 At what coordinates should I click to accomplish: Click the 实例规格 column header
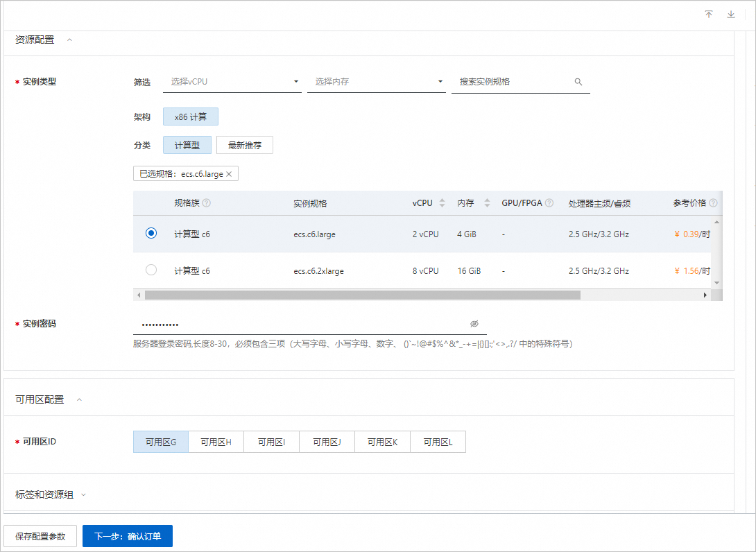310,203
